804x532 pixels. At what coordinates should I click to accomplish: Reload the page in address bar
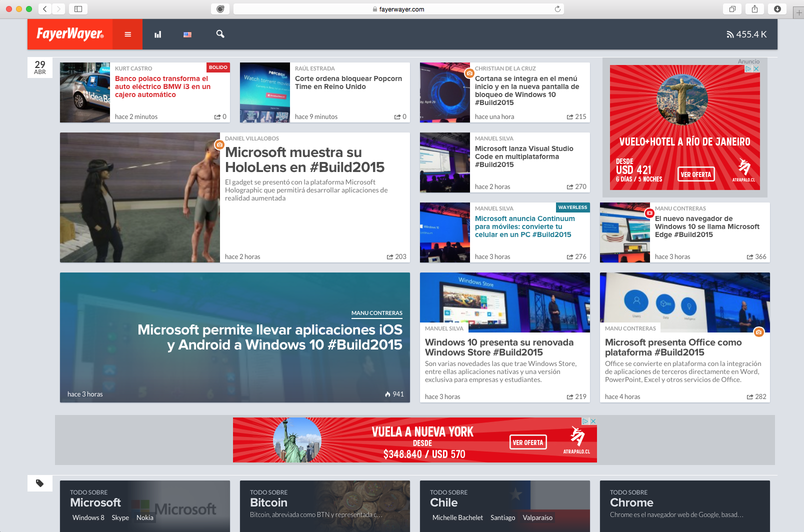click(x=557, y=9)
